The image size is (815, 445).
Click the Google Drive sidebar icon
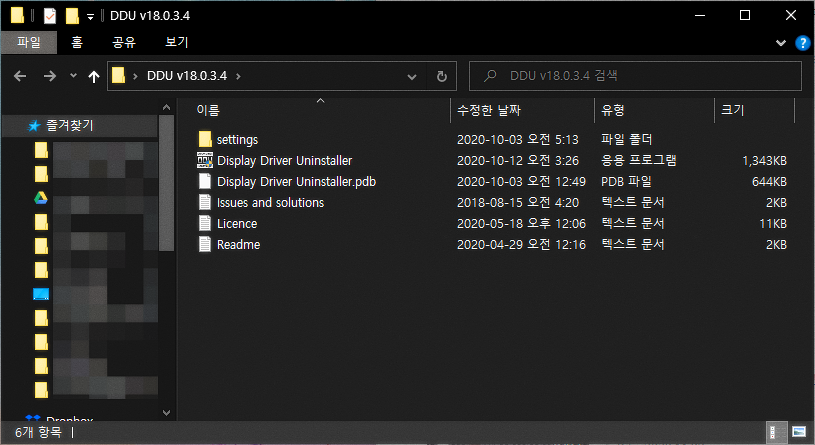pos(41,198)
